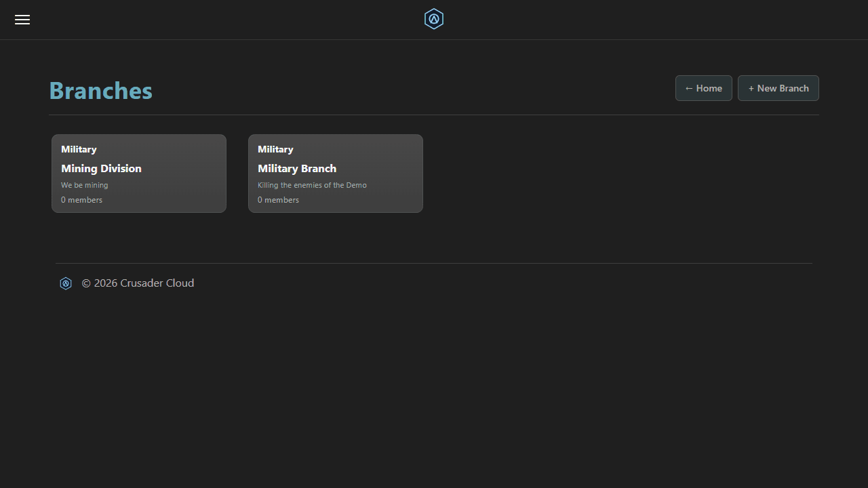Image resolution: width=868 pixels, height=488 pixels.
Task: Click the left arrow on the Home button
Action: pos(689,89)
